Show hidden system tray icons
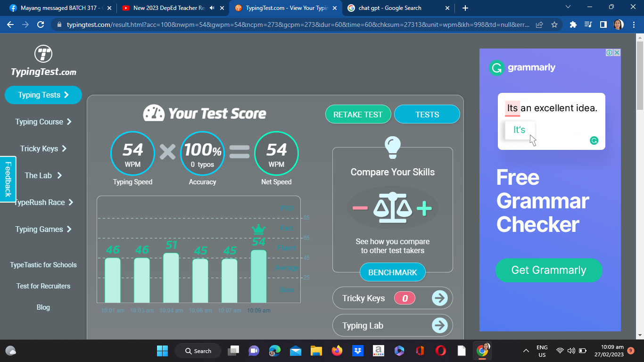Image resolution: width=644 pixels, height=362 pixels. coord(526,351)
